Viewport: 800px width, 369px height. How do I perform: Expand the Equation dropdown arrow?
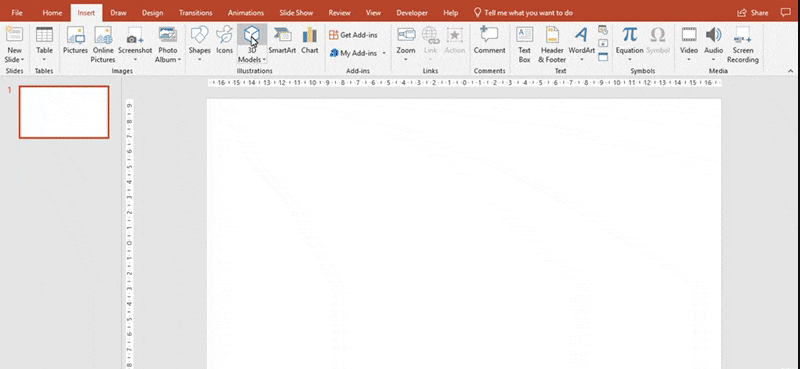(x=630, y=60)
